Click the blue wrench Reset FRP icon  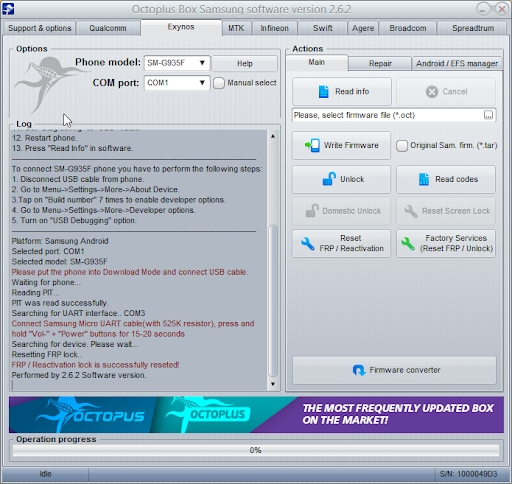(x=307, y=243)
